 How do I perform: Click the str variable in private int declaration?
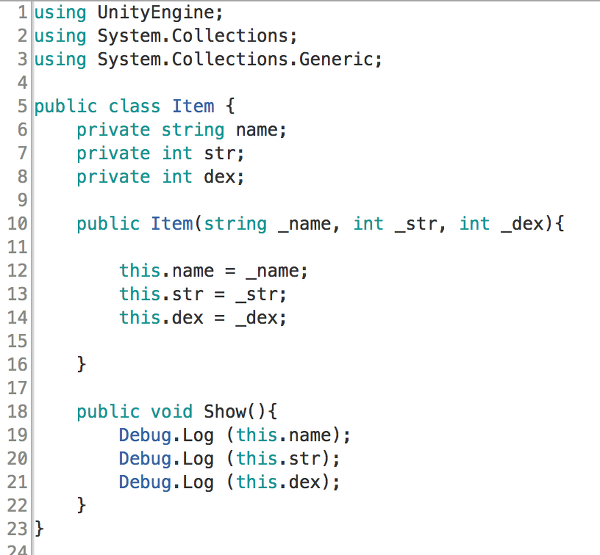(219, 153)
